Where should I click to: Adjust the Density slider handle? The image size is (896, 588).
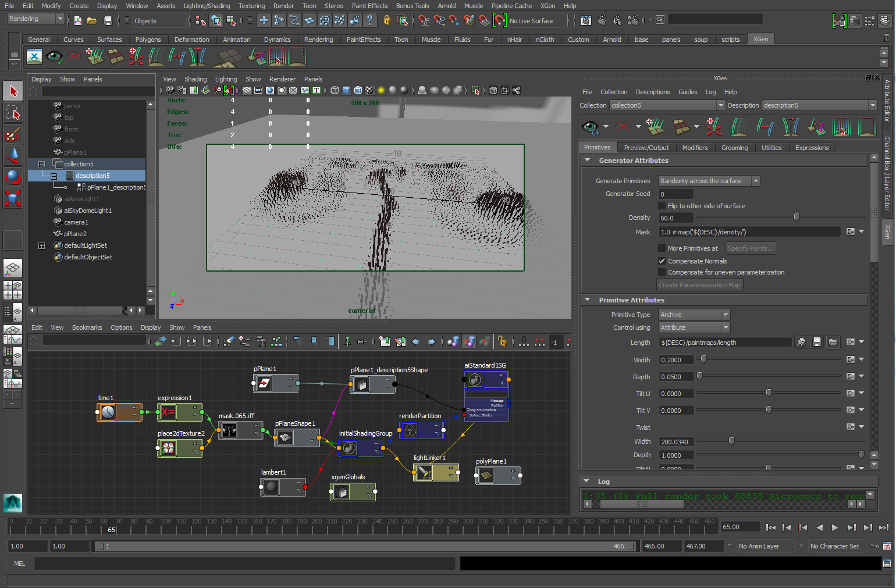797,218
